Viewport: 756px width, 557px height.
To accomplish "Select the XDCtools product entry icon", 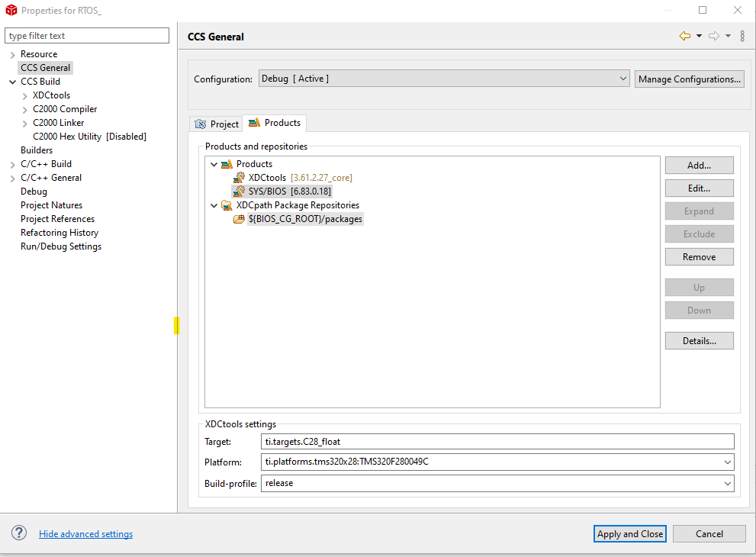I will (x=237, y=177).
